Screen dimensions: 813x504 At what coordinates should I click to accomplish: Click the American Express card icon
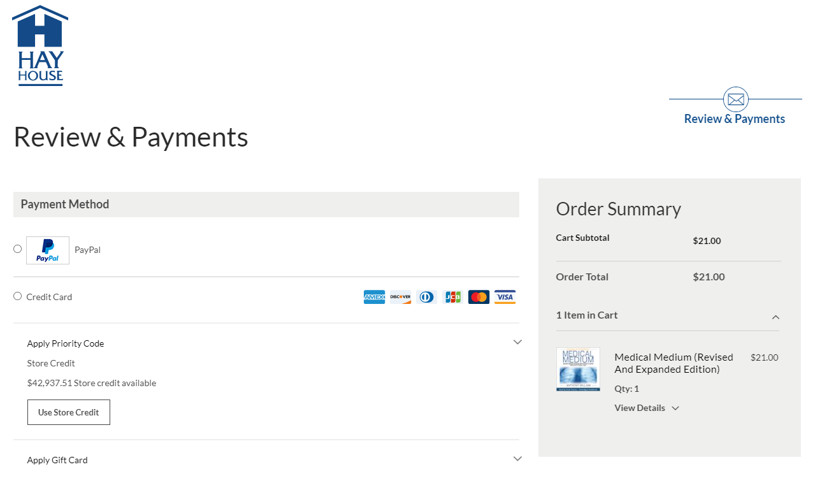(x=374, y=297)
